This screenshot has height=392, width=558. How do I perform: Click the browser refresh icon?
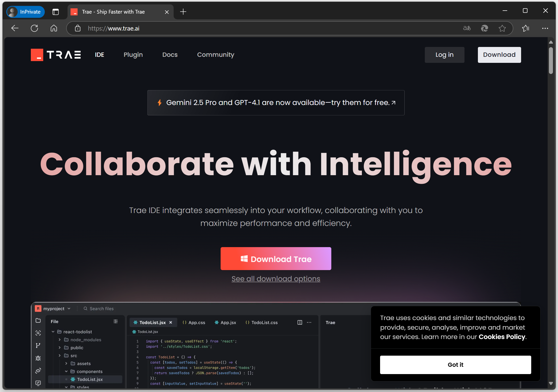tap(34, 28)
